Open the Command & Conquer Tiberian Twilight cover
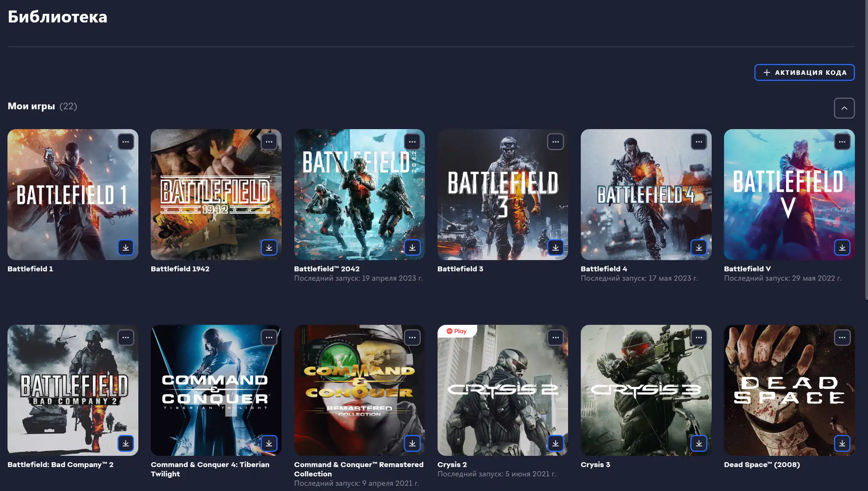 (216, 390)
